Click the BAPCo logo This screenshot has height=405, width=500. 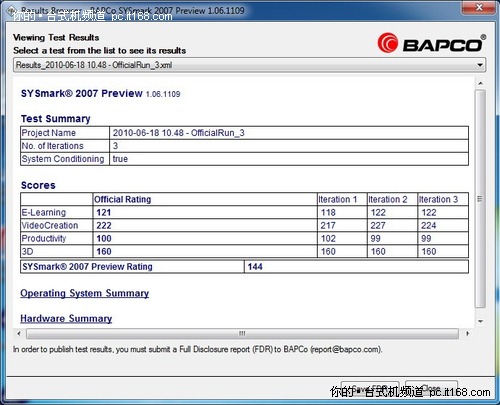(432, 43)
